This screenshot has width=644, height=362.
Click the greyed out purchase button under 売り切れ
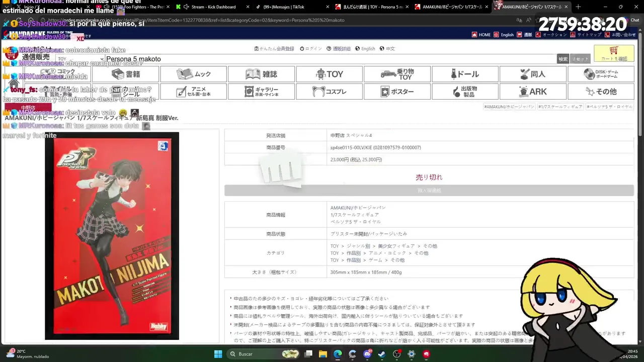point(429,191)
